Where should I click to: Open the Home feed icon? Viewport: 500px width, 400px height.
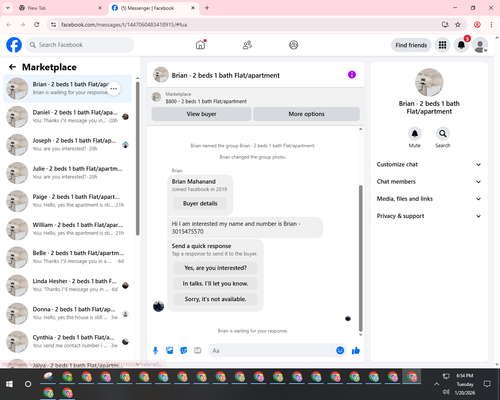(200, 45)
